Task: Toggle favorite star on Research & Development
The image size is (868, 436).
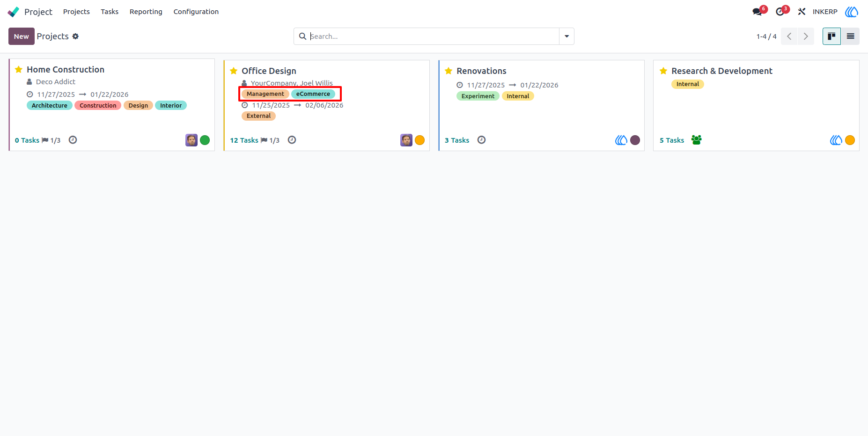Action: 663,71
